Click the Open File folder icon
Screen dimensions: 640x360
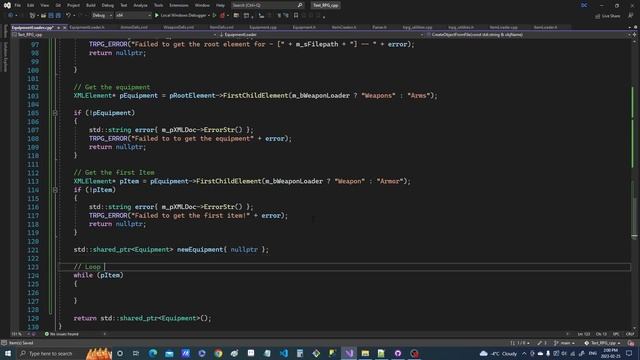(43, 16)
